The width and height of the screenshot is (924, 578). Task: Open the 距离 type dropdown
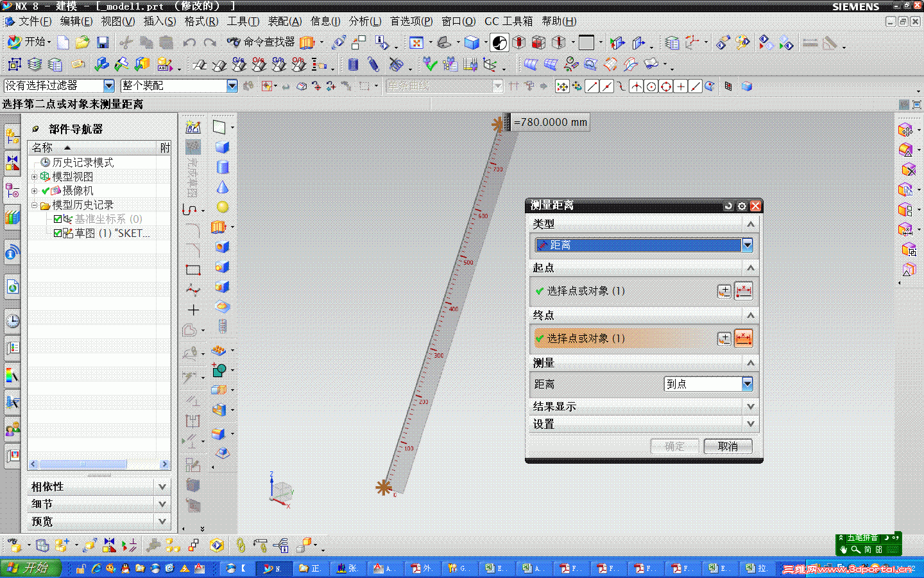tap(644, 245)
